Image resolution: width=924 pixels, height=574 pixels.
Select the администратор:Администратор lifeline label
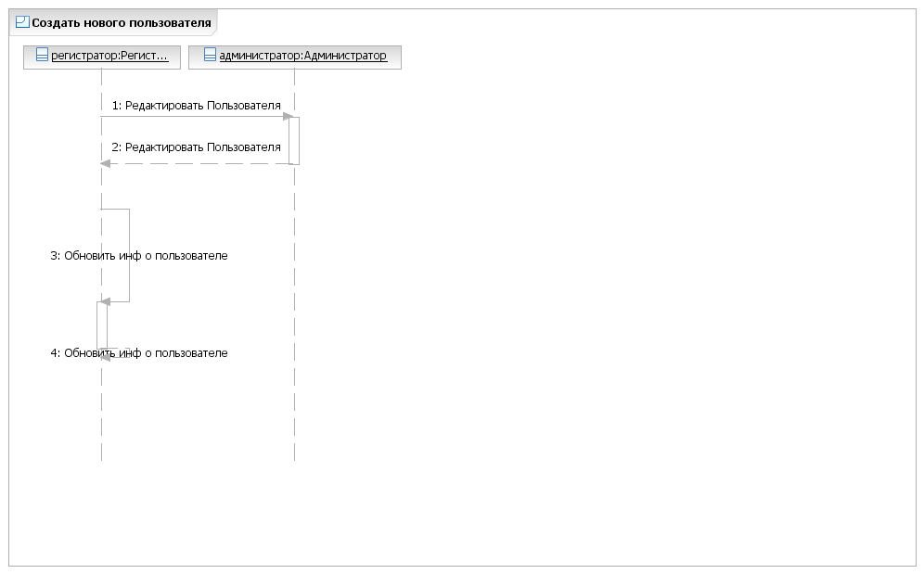[302, 56]
